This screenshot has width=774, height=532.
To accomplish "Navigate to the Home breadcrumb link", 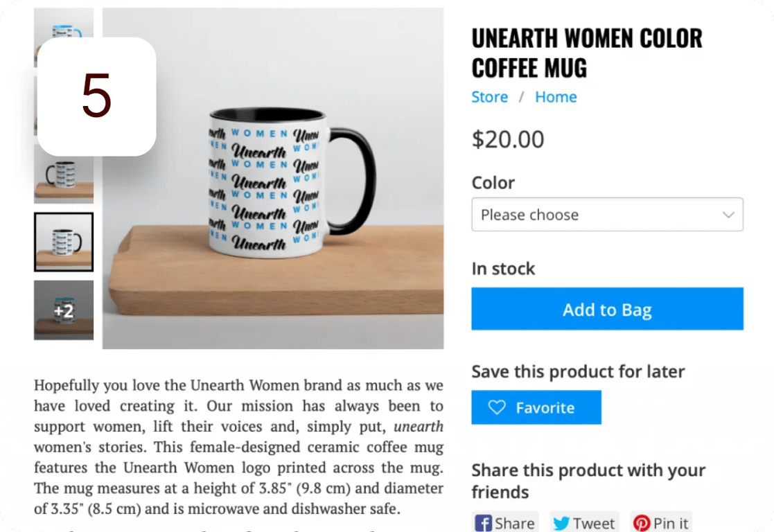I will coord(556,97).
